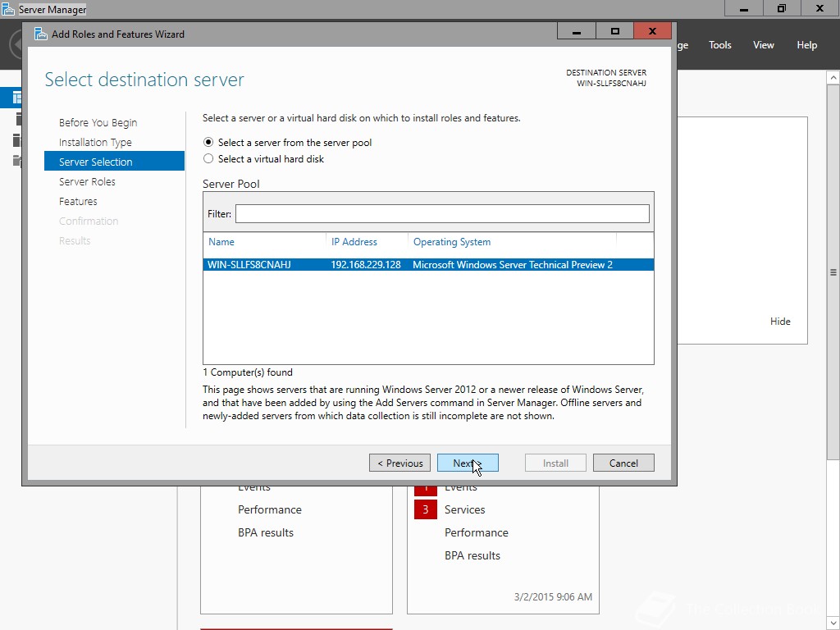Sort server pool by IP Address column
This screenshot has height=630, width=840.
pyautogui.click(x=354, y=242)
